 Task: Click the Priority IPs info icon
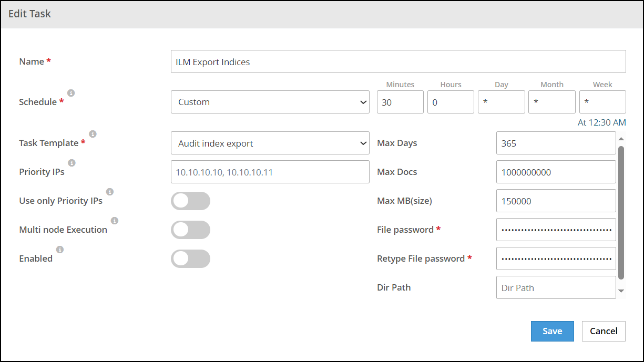pos(71,163)
